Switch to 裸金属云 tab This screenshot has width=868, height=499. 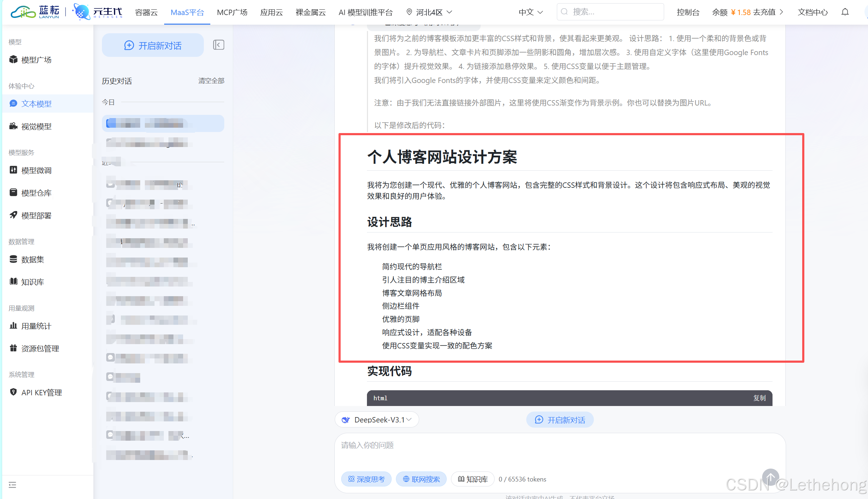(310, 12)
